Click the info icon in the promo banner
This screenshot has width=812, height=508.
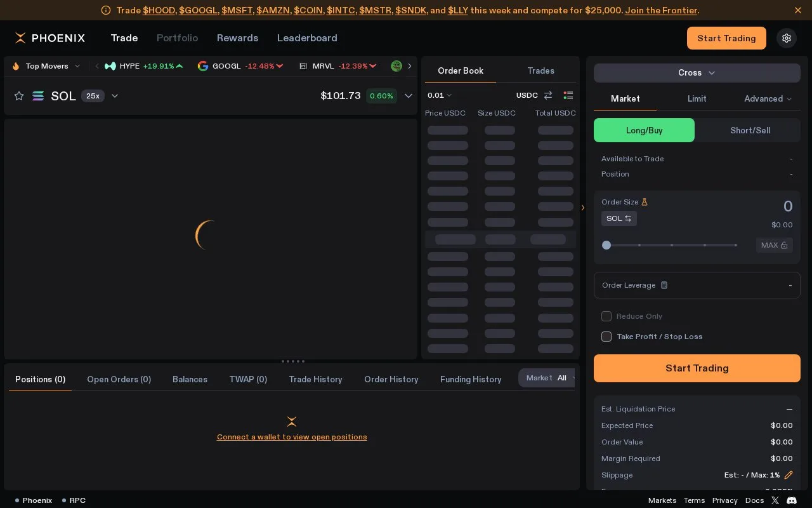click(106, 10)
